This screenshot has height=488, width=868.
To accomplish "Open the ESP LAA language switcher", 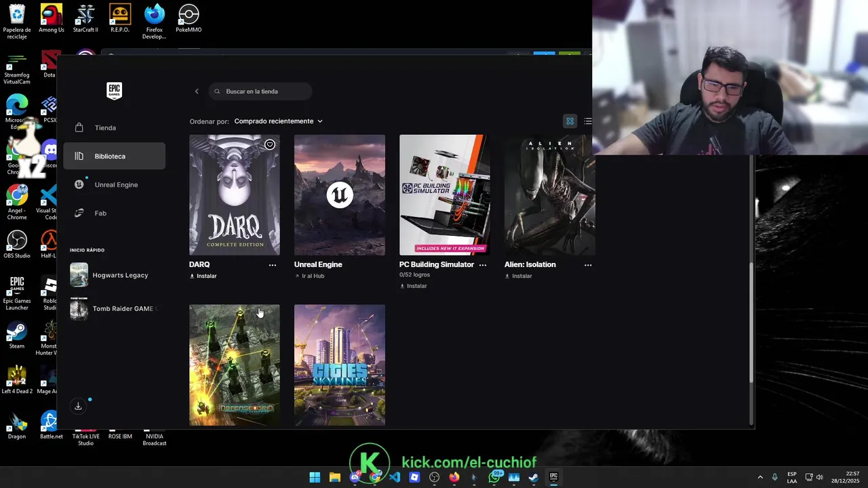I will (792, 477).
